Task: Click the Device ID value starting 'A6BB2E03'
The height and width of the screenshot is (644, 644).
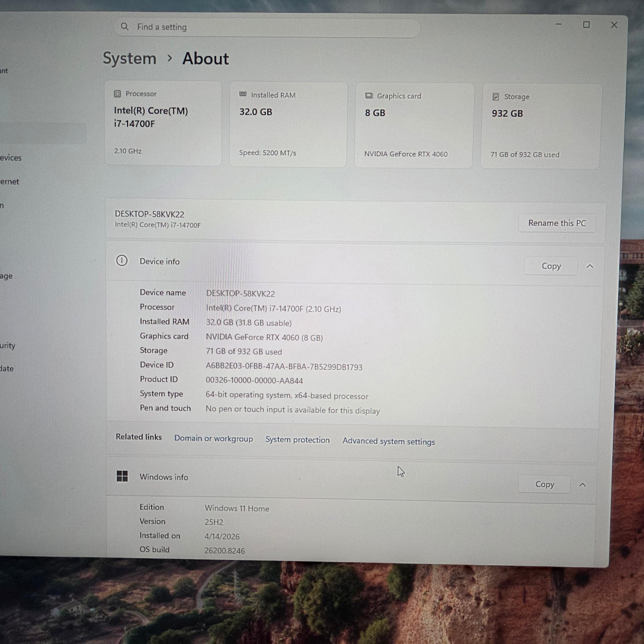Action: [x=284, y=366]
